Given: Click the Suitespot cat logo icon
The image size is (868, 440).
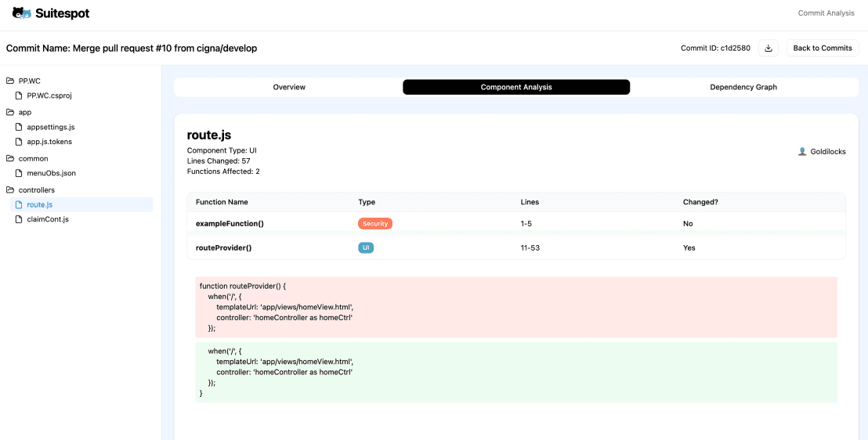Looking at the screenshot, I should pyautogui.click(x=22, y=13).
